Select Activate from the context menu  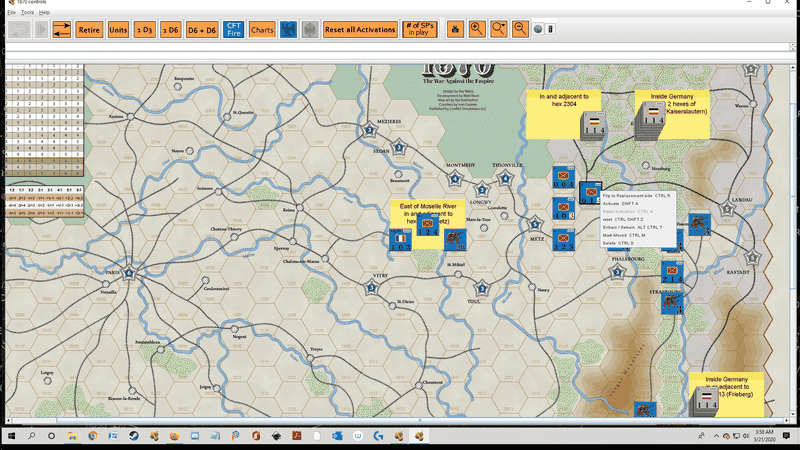(x=621, y=203)
